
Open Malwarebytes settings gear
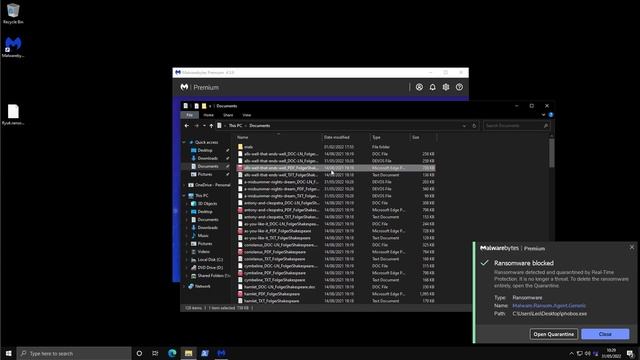(446, 87)
